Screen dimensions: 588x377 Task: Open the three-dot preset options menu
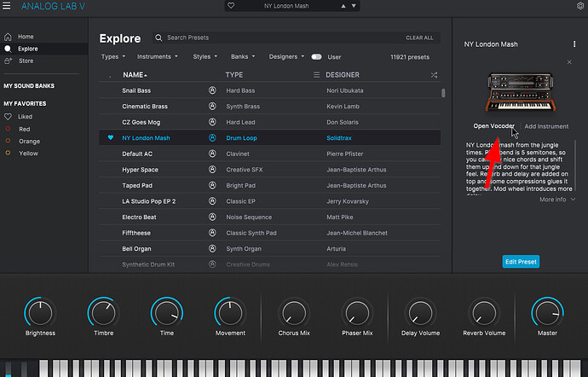tap(574, 44)
